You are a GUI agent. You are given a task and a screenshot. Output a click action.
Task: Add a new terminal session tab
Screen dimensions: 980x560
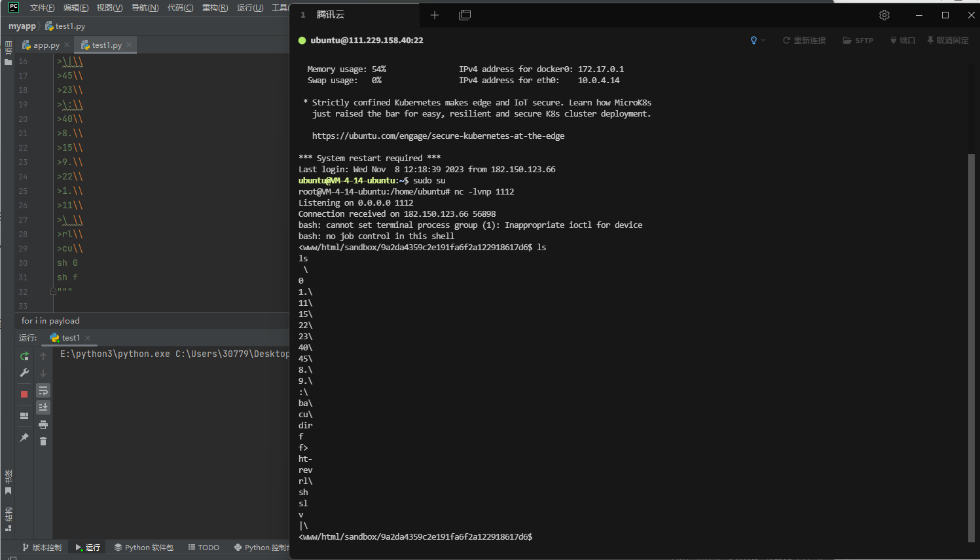tap(435, 14)
